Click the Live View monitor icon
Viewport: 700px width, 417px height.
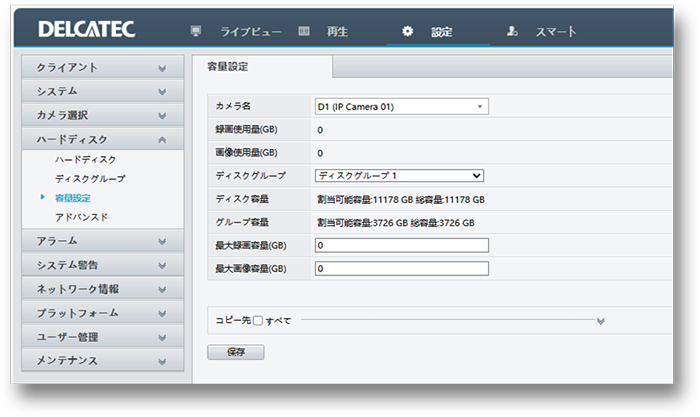[x=196, y=31]
